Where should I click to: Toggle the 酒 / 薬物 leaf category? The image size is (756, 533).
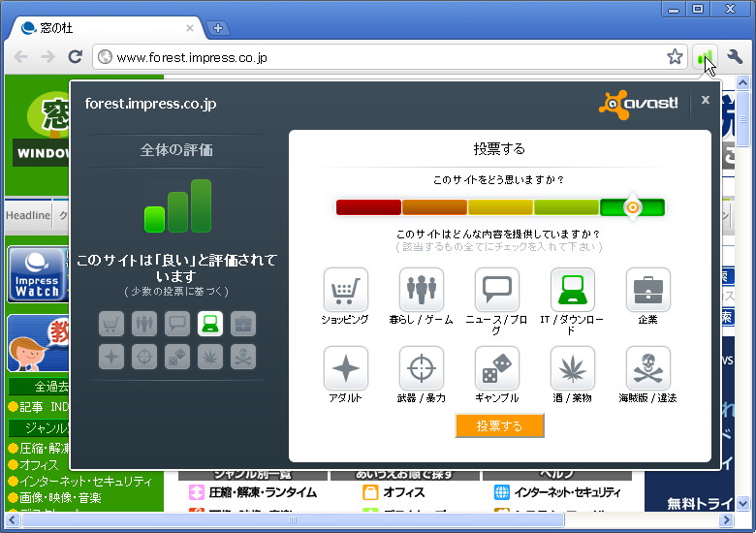[x=573, y=368]
